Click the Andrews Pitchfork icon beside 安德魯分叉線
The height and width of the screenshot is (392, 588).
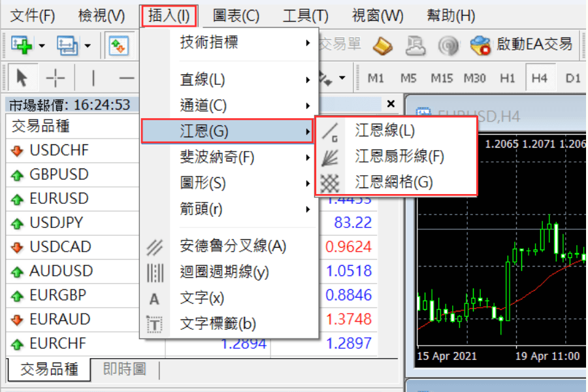155,249
